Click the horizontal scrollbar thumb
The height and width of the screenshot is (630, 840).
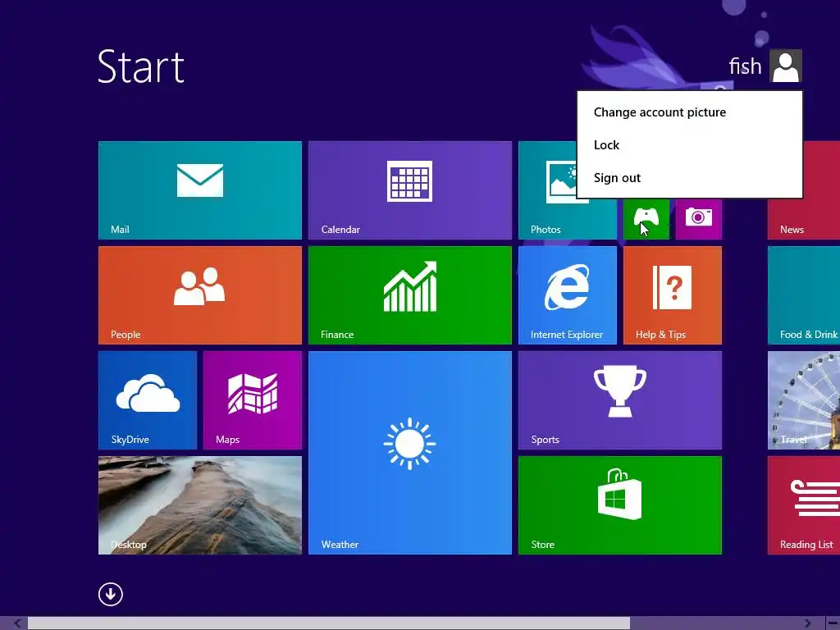tap(328, 623)
